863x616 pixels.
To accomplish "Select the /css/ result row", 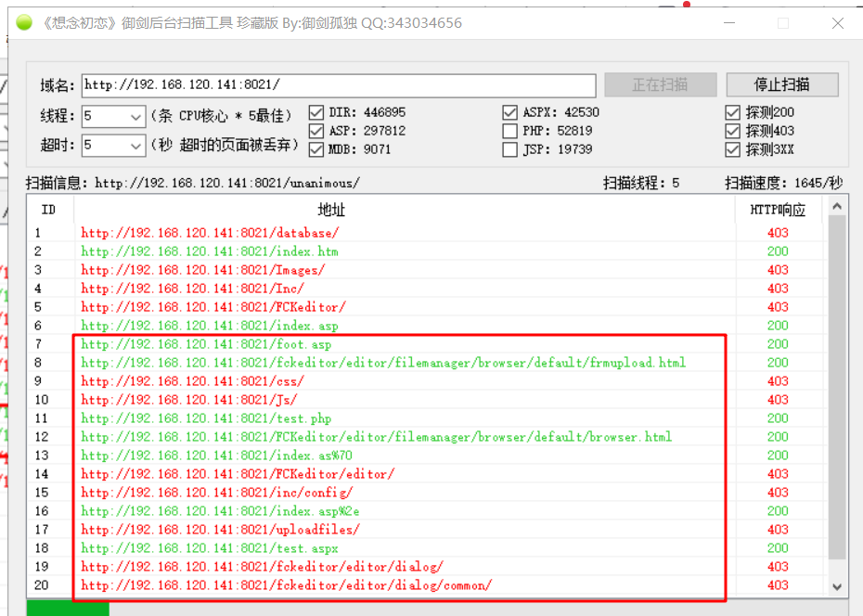I will [424, 381].
